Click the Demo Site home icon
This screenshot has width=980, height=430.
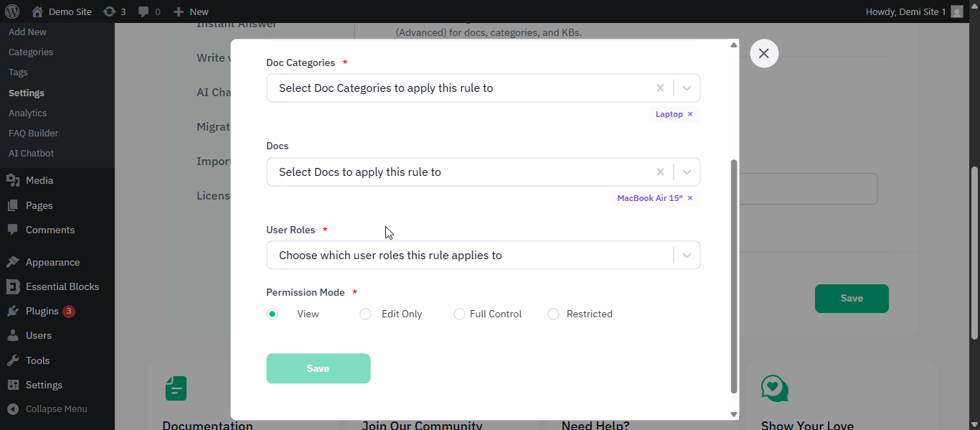(37, 11)
